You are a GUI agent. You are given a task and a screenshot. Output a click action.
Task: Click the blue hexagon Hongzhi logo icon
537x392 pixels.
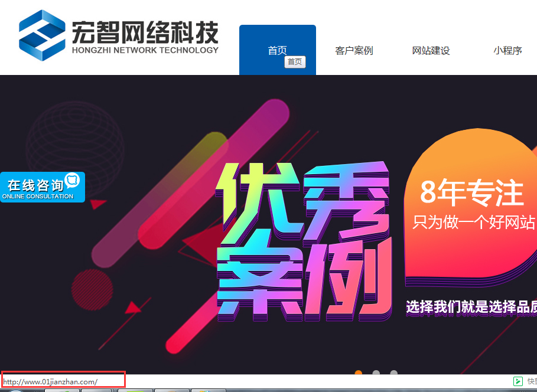tap(42, 35)
